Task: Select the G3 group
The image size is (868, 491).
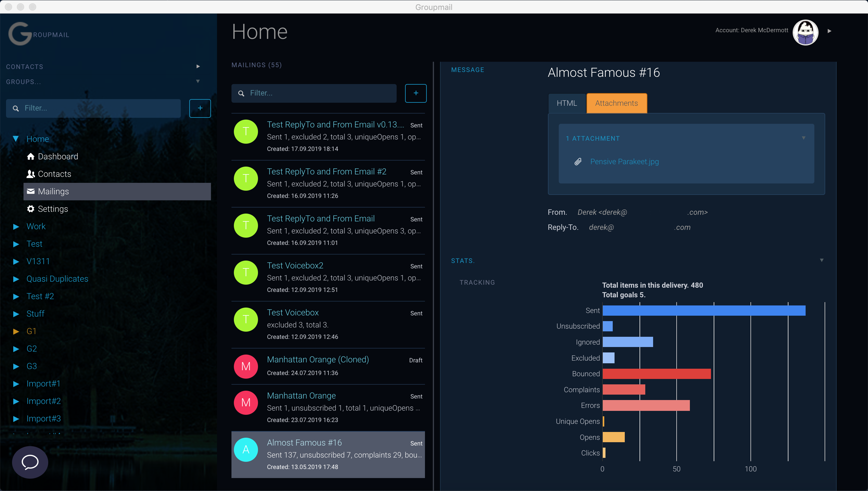Action: (31, 366)
